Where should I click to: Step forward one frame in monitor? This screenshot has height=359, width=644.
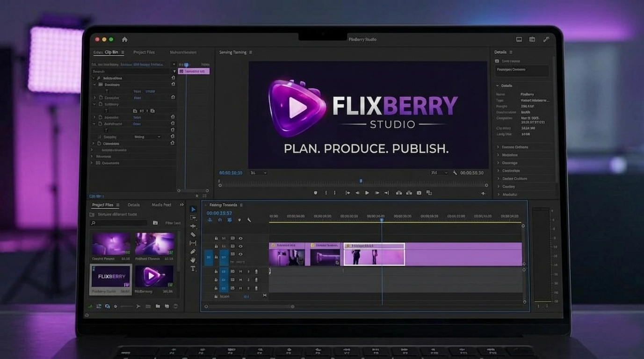click(x=377, y=193)
